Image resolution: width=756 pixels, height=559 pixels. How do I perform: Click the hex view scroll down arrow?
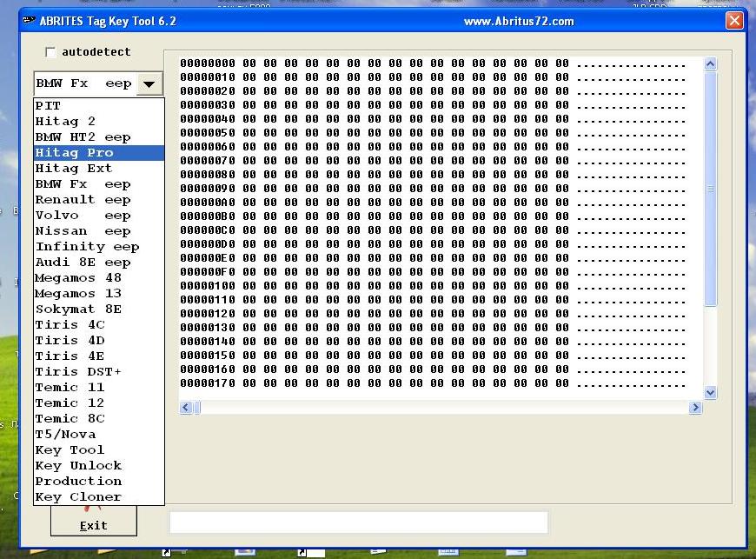click(x=710, y=393)
